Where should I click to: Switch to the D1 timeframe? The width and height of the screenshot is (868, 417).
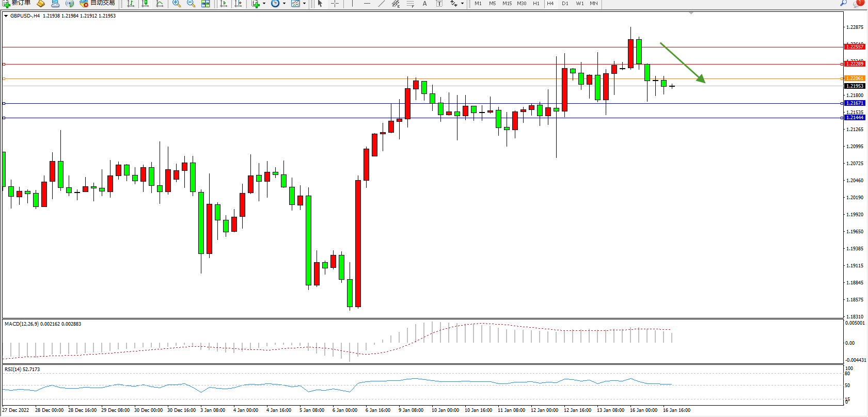coord(565,4)
